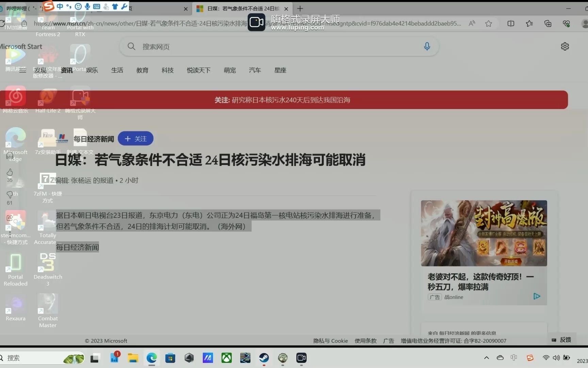This screenshot has height=368, width=588.
Task: Open the 汽车 navigation category
Action: tap(255, 70)
